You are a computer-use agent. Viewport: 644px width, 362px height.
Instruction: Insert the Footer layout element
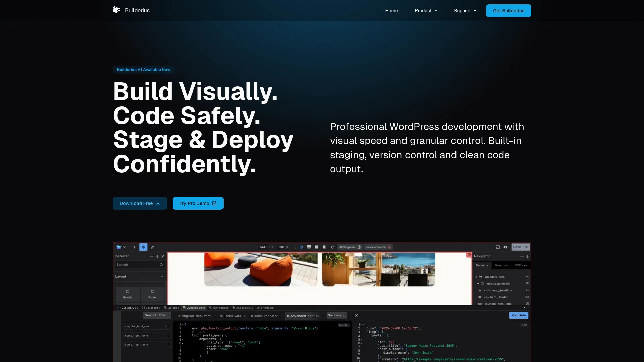tap(153, 294)
